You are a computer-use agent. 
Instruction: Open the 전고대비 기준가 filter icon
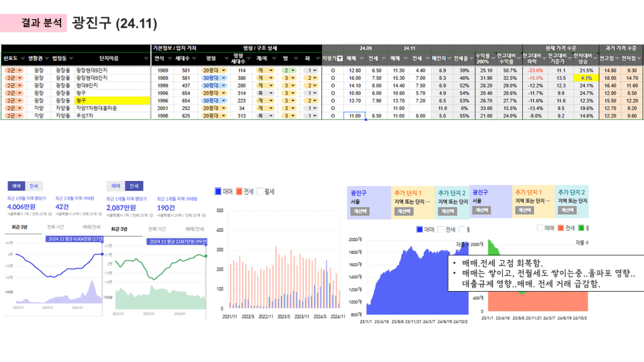click(x=570, y=58)
